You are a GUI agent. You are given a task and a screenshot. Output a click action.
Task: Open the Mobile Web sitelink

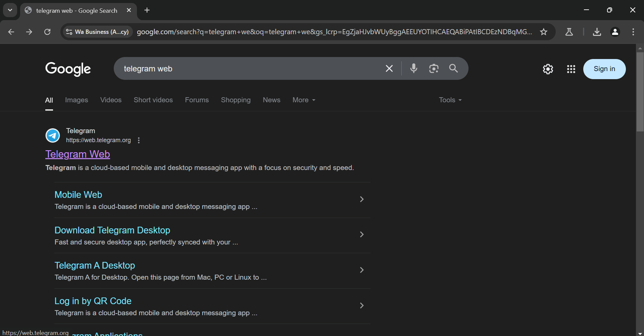(78, 195)
